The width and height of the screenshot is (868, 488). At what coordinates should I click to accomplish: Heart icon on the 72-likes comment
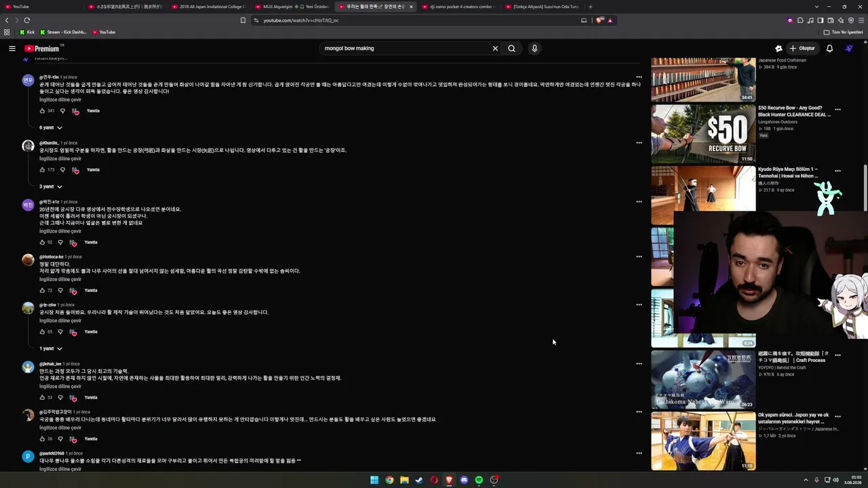[73, 290]
